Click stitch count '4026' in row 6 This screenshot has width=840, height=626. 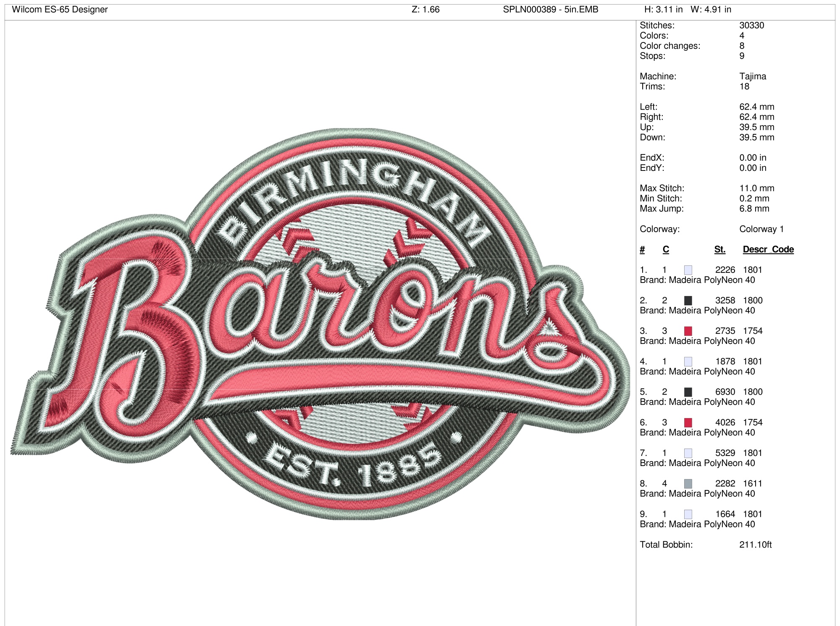[725, 422]
